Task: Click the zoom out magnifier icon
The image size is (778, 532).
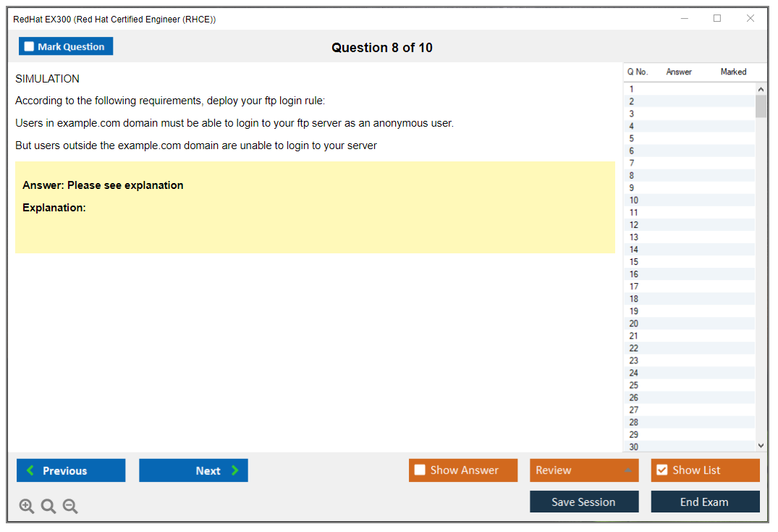Action: coord(70,507)
